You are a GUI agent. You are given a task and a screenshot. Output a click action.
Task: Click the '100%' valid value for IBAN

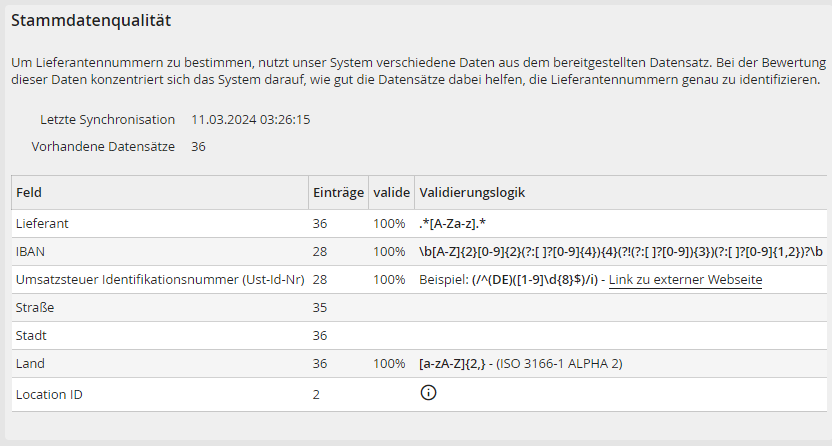coord(389,251)
